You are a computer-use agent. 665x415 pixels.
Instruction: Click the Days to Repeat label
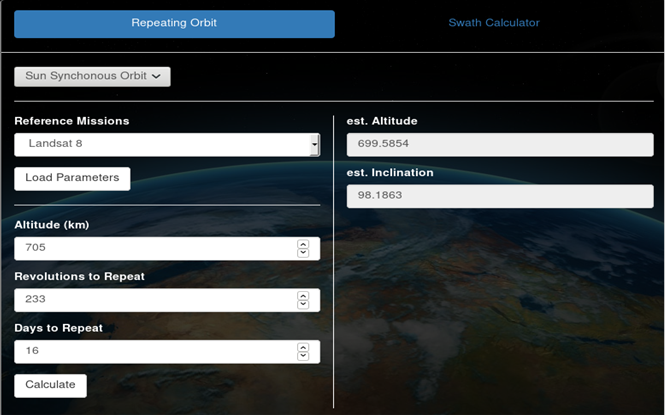[x=59, y=328]
